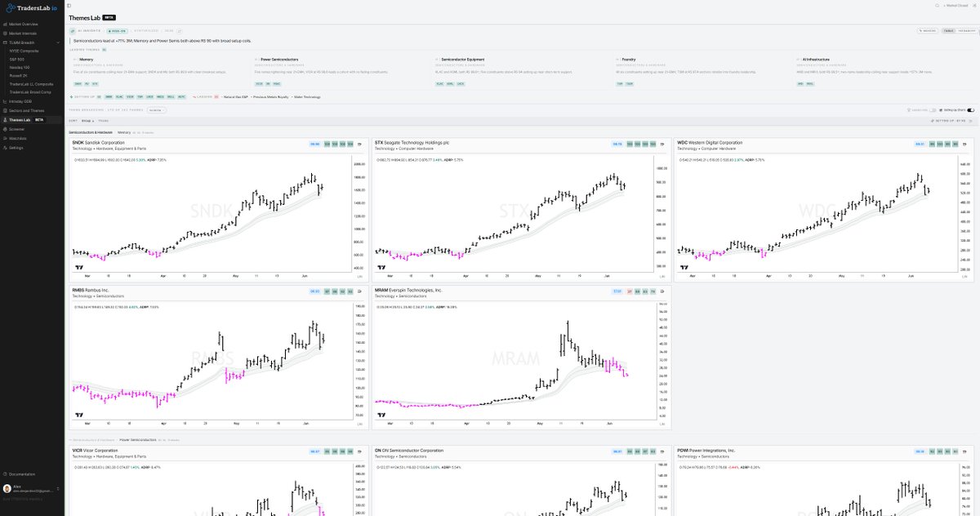The height and width of the screenshot is (516, 980).
Task: Switch to the Hierarchy view
Action: (x=967, y=31)
